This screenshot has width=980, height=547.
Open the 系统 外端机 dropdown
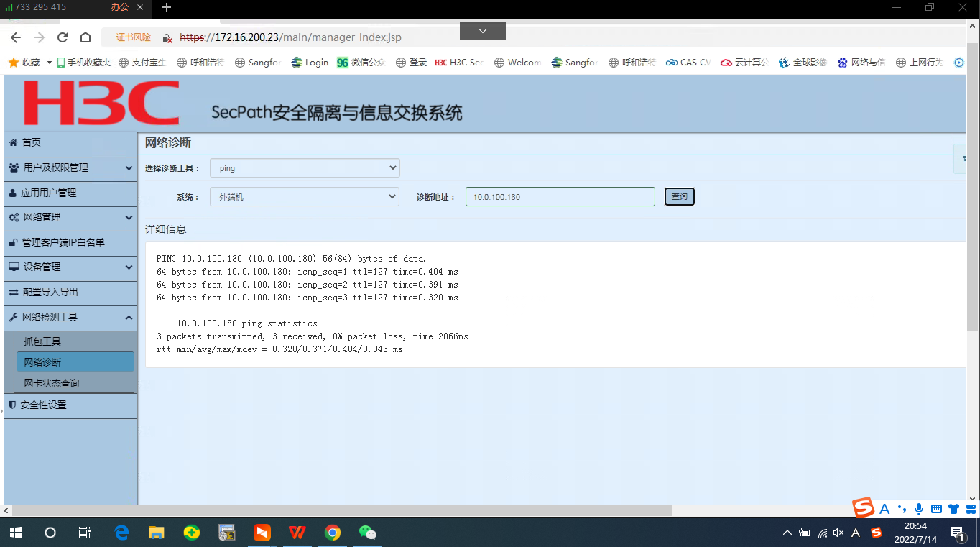coord(305,196)
